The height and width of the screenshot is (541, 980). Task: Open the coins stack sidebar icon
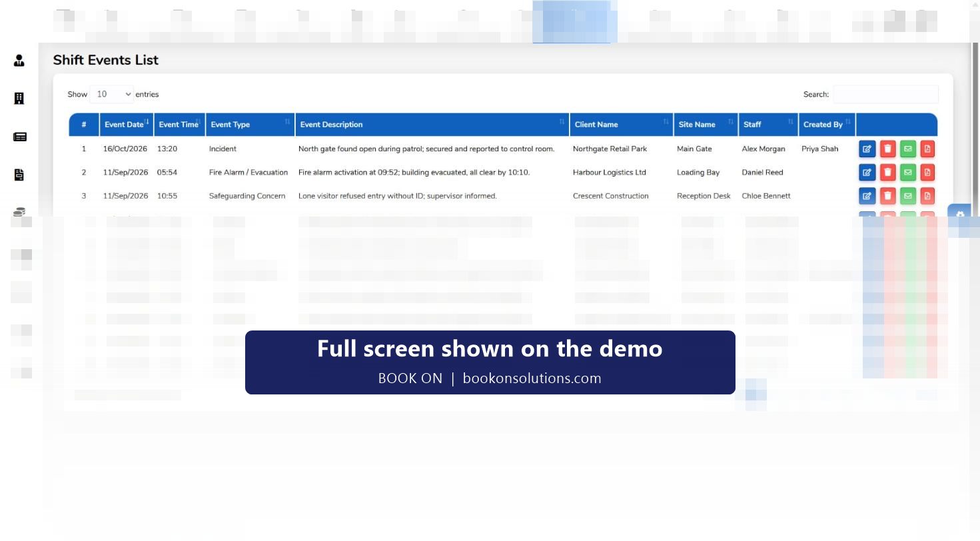[19, 212]
